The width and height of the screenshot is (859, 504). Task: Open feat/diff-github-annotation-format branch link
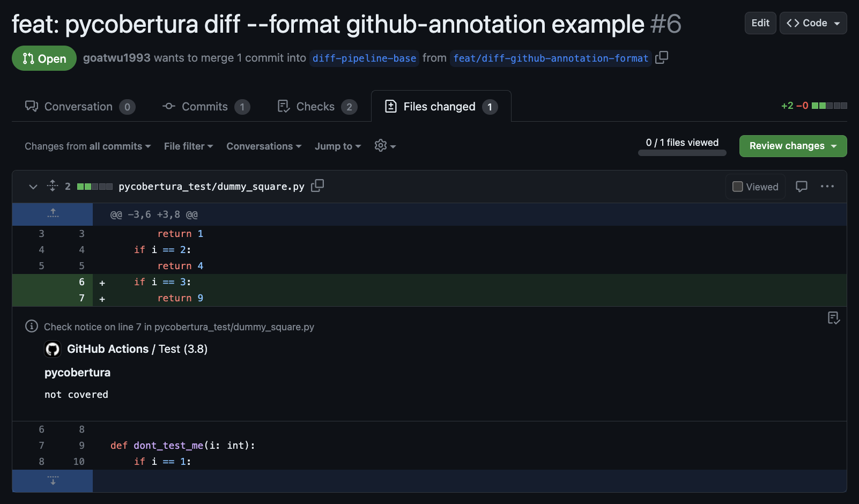[551, 58]
